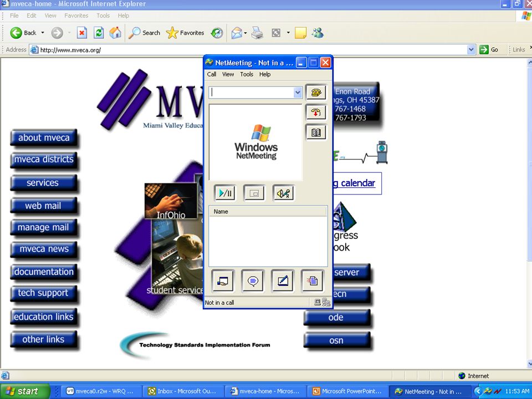Click the History icon in IE toolbar
The image size is (532, 399).
pyautogui.click(x=217, y=33)
